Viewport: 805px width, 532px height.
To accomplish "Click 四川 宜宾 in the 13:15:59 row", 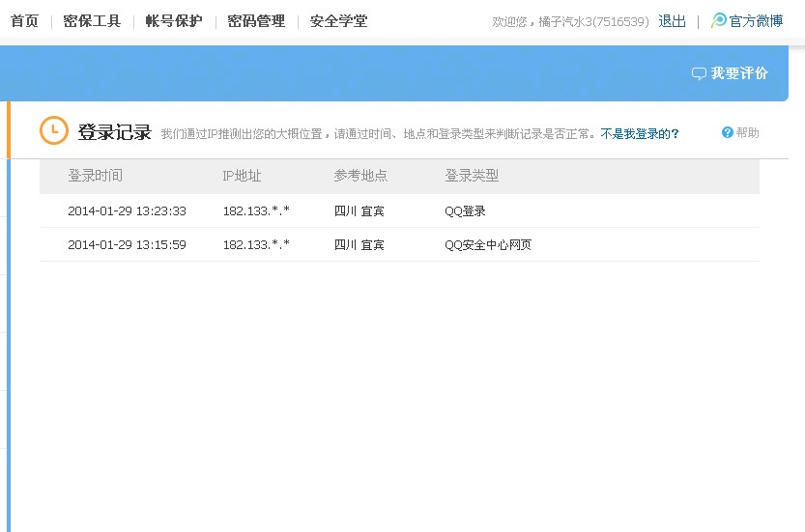I will coord(359,244).
